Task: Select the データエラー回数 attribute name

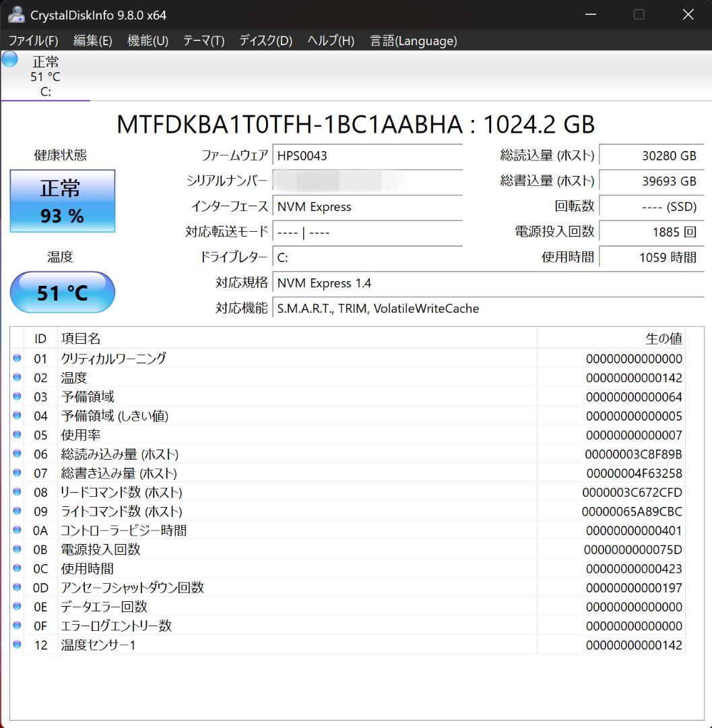Action: point(104,607)
